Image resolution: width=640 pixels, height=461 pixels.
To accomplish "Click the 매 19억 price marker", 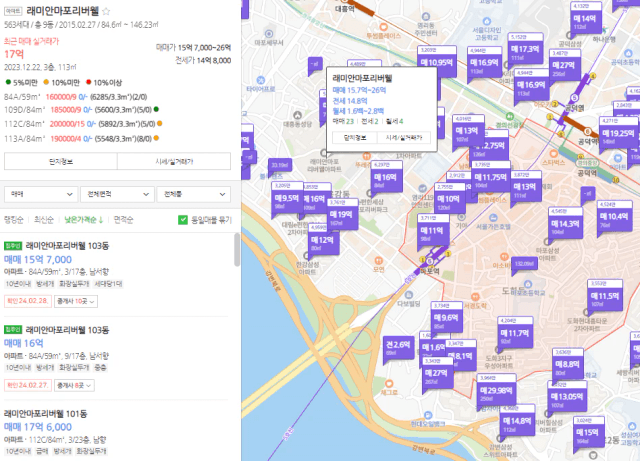I will (x=342, y=214).
